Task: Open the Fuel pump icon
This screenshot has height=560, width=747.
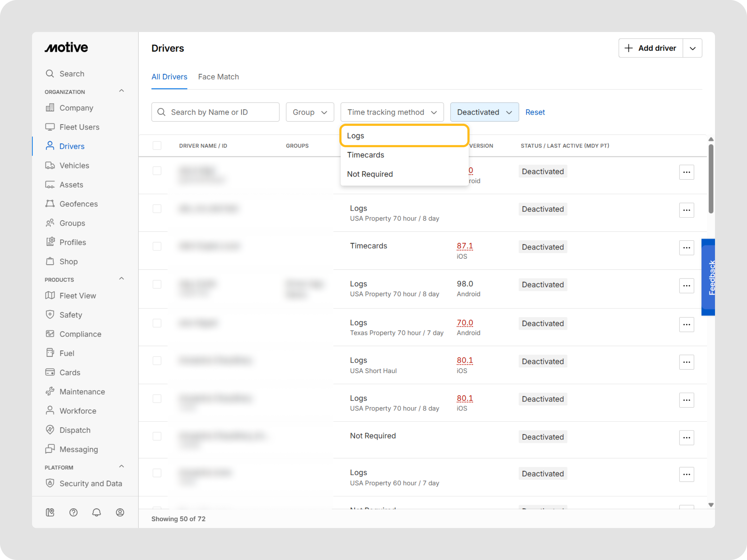Action: pyautogui.click(x=50, y=353)
